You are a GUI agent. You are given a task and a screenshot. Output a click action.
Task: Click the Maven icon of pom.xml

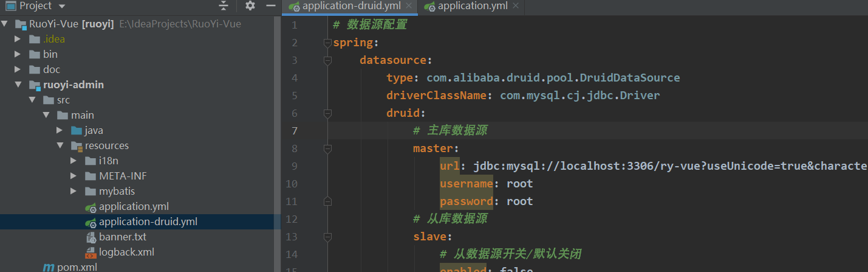coord(49,267)
